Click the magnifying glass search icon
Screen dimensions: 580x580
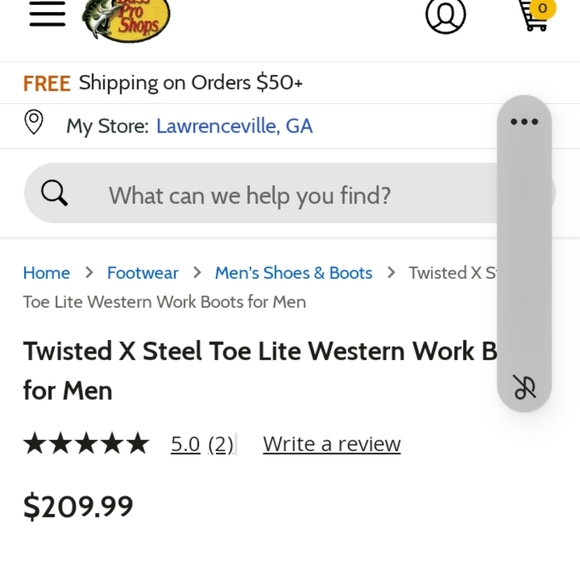click(54, 193)
